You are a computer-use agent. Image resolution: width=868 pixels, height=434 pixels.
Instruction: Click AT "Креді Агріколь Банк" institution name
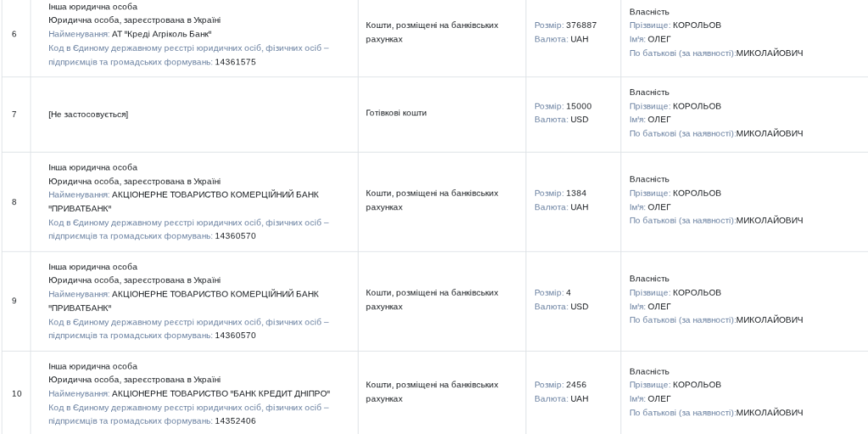(162, 34)
